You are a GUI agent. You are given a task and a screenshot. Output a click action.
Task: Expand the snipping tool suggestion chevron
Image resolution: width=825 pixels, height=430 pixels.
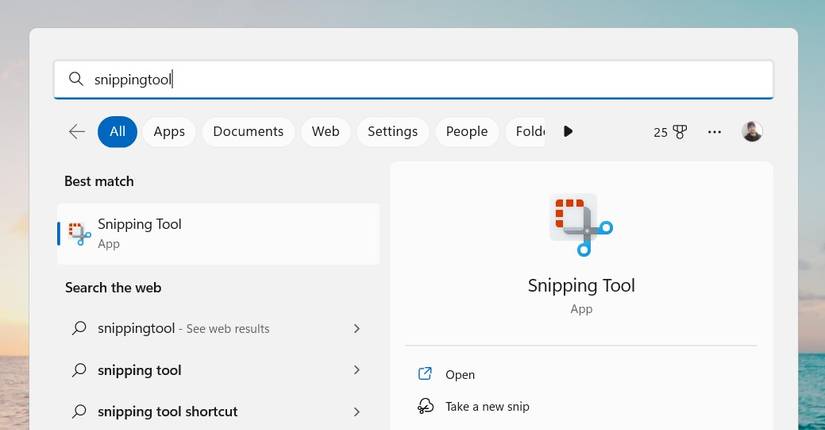click(x=357, y=370)
